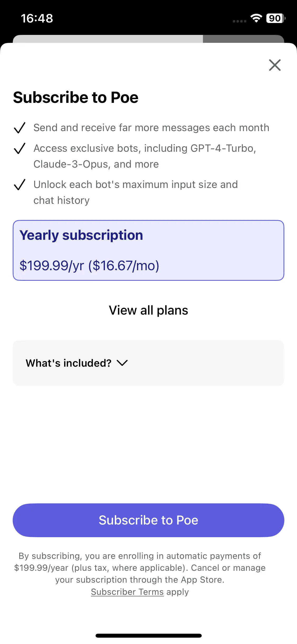Click the chevron next to What's included?
The width and height of the screenshot is (297, 644).
tap(122, 363)
